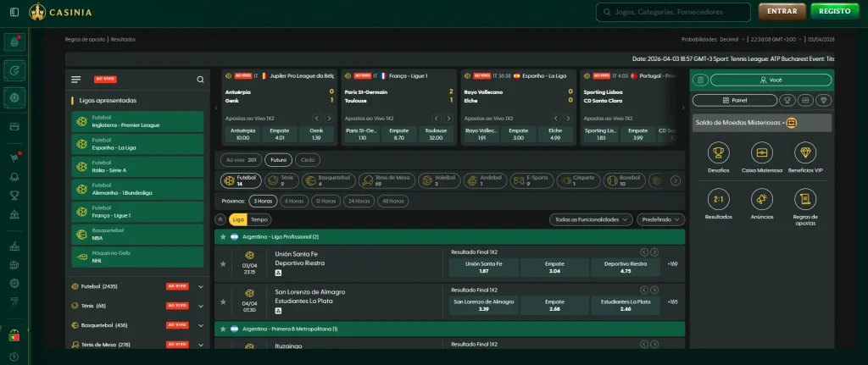This screenshot has height=365, width=868.
Task: Switch sorting to Tempo
Action: tap(259, 219)
